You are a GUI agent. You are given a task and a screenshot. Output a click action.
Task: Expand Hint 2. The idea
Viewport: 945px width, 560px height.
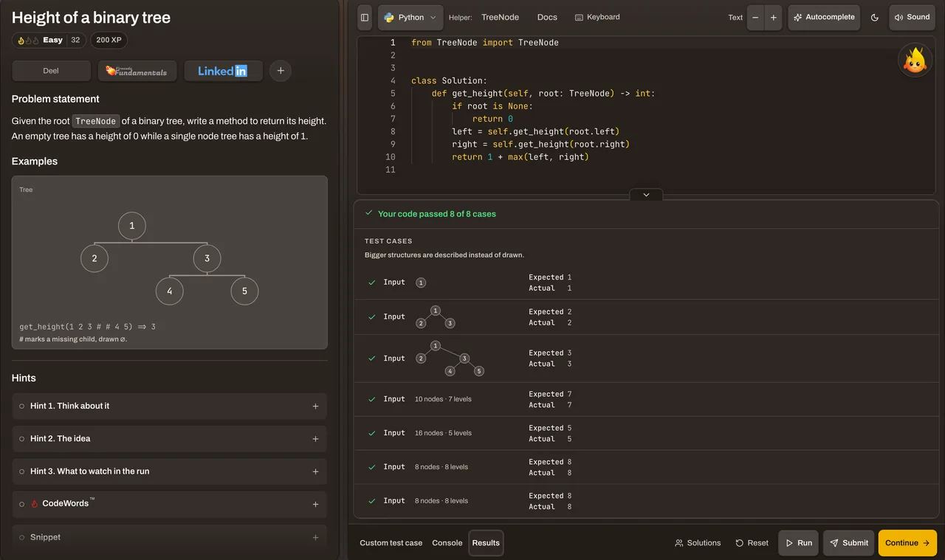(x=170, y=439)
